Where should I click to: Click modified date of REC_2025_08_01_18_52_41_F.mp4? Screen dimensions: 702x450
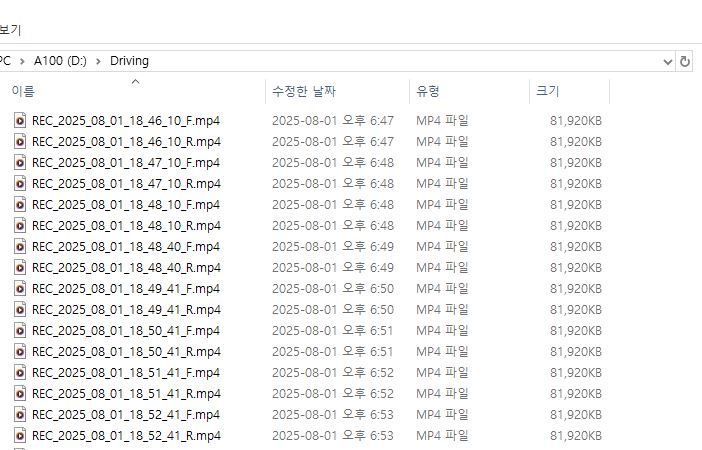(x=333, y=416)
